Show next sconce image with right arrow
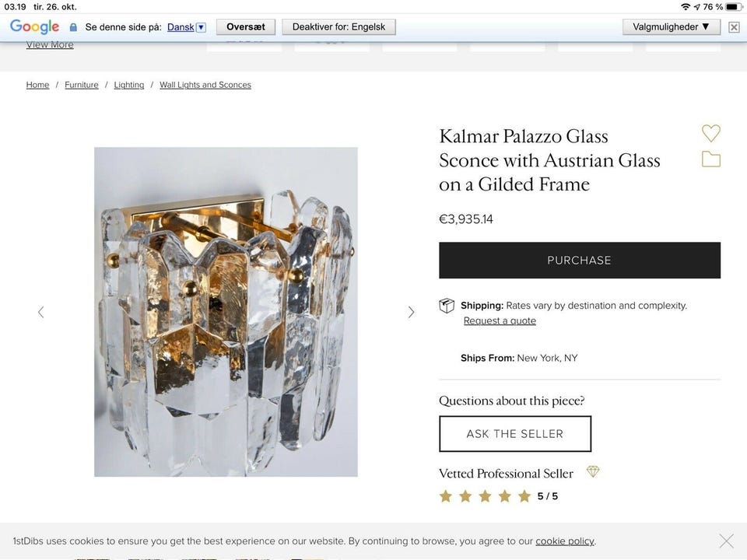 coord(411,312)
